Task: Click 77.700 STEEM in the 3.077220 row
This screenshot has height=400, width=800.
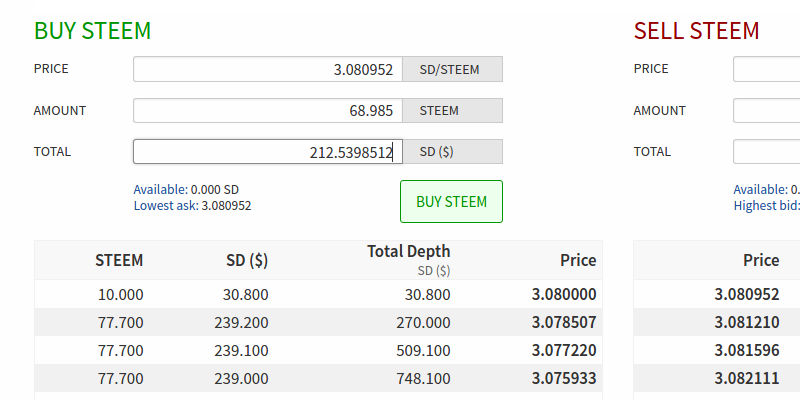Action: (120, 351)
